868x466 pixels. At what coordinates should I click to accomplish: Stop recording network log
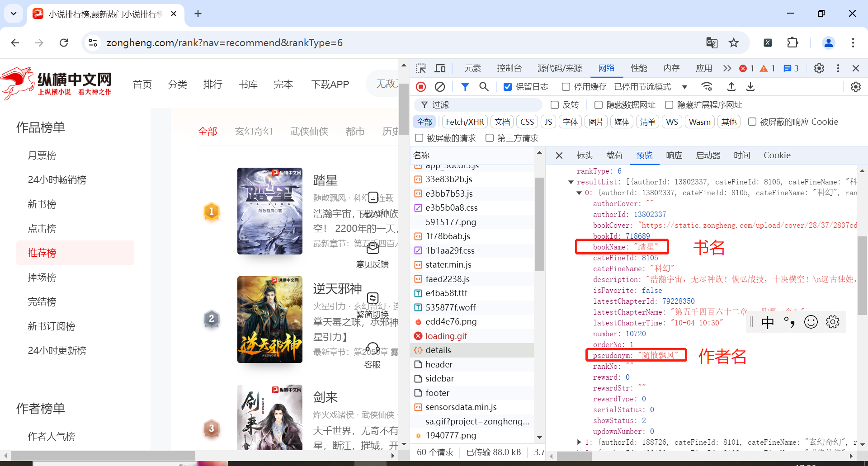(x=421, y=86)
